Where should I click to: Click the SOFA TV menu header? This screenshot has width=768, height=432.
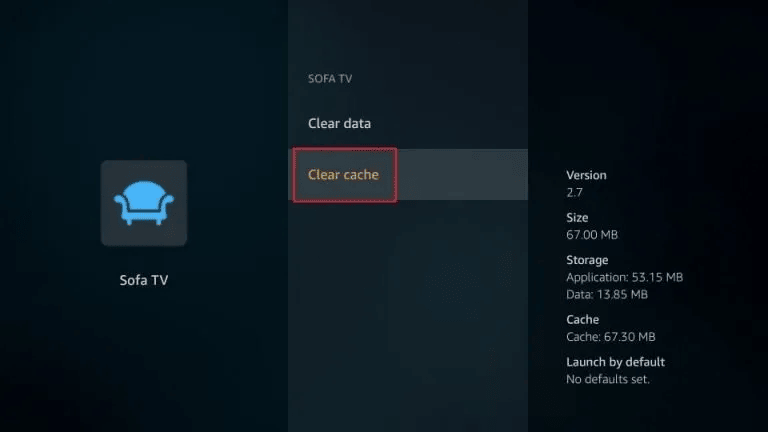(x=329, y=77)
